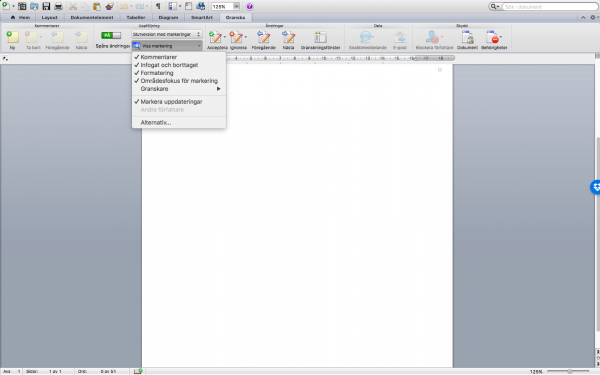This screenshot has height=375, width=600.
Task: Click the zoom slider in status bar
Action: 569,371
